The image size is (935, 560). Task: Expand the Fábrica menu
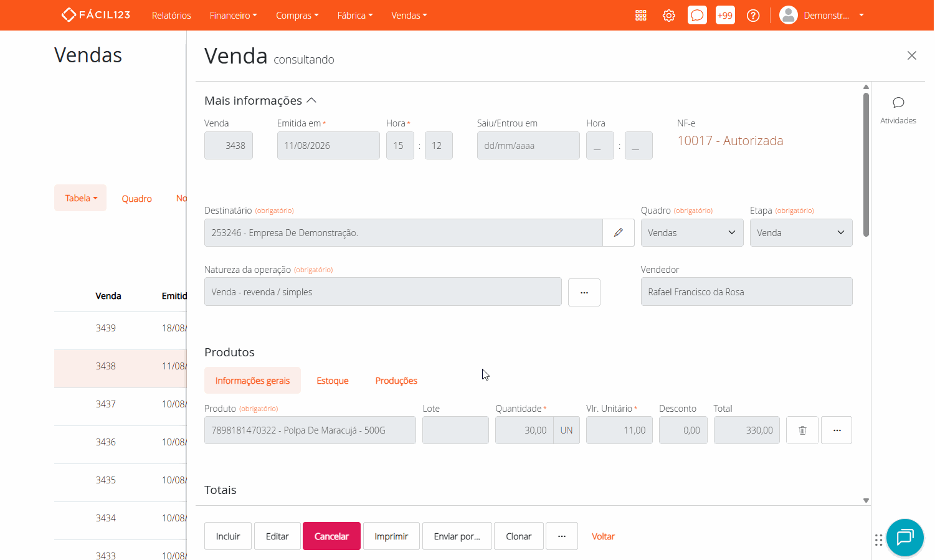pos(355,16)
